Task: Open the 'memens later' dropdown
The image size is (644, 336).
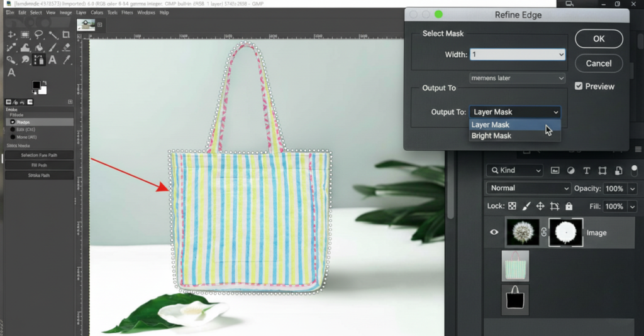Action: click(x=518, y=78)
